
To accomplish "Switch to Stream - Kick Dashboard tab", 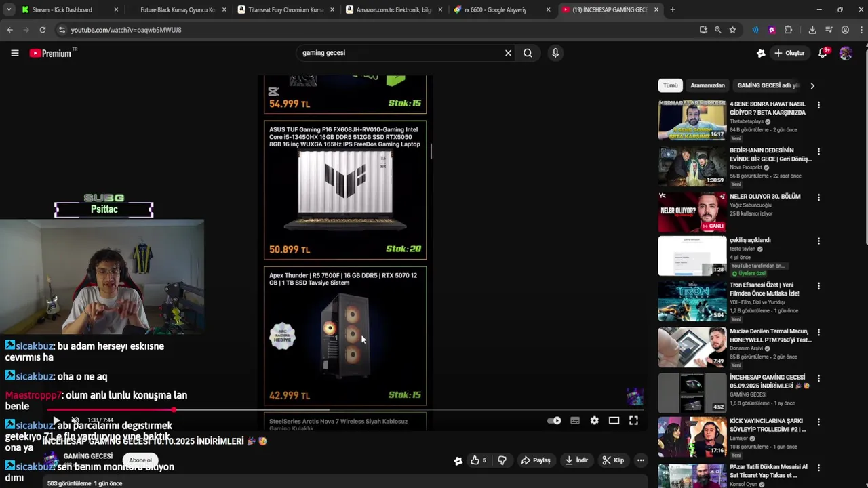I will click(70, 9).
